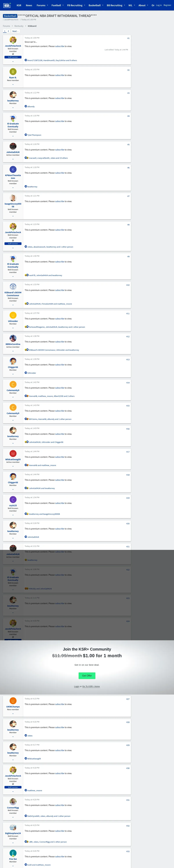This screenshot has height=868, width=174.
Task: Click Ill Graduate Eventually avatar on post #4
Action: [x=13, y=118]
